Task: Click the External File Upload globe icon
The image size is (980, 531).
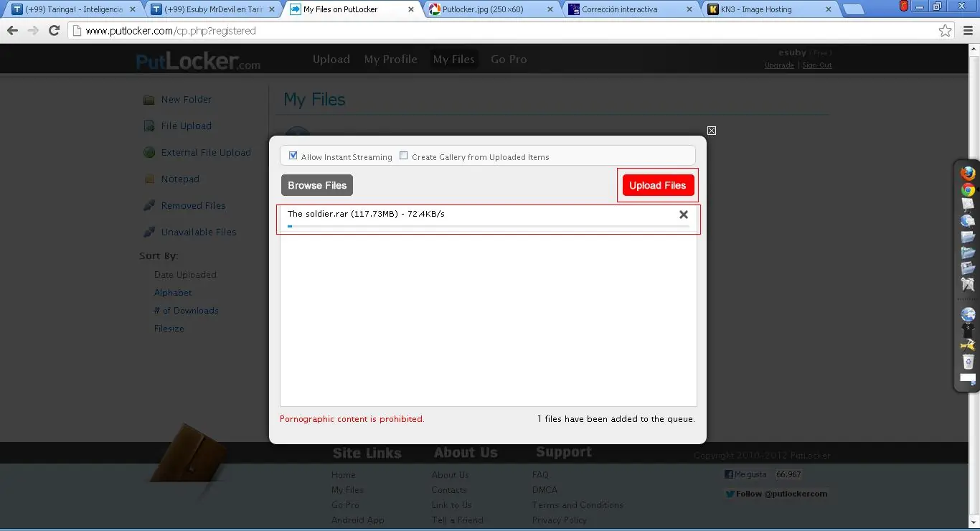Action: 149,152
